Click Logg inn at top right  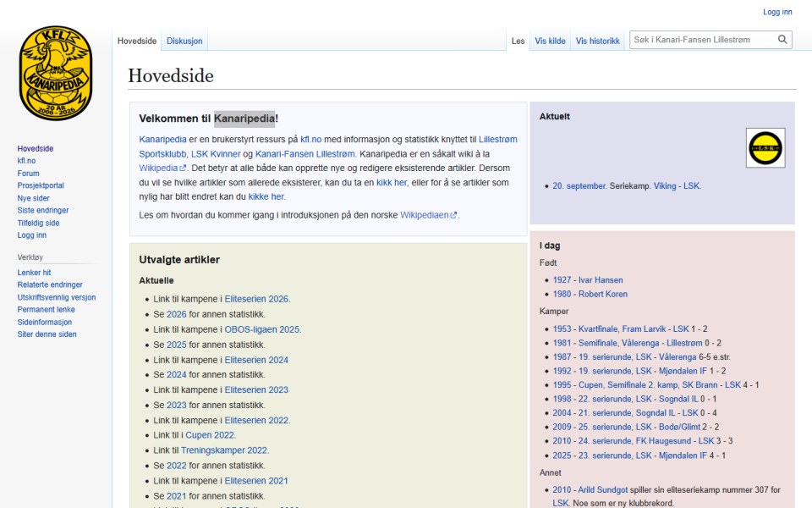pos(777,12)
